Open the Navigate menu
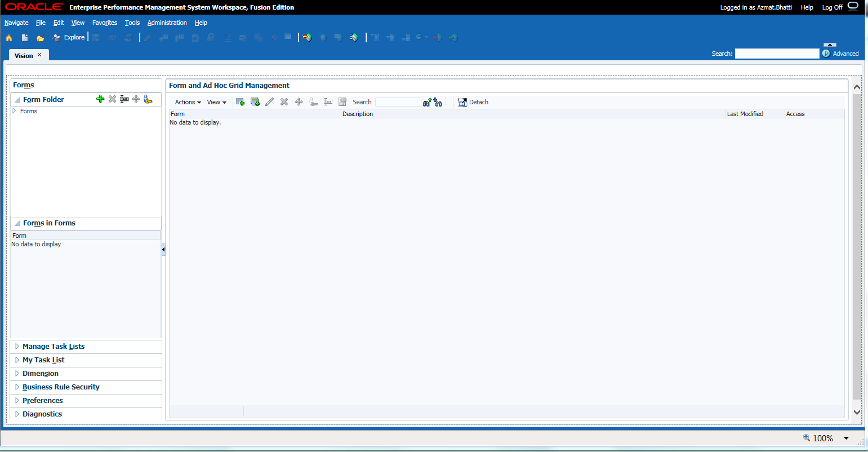 [16, 23]
